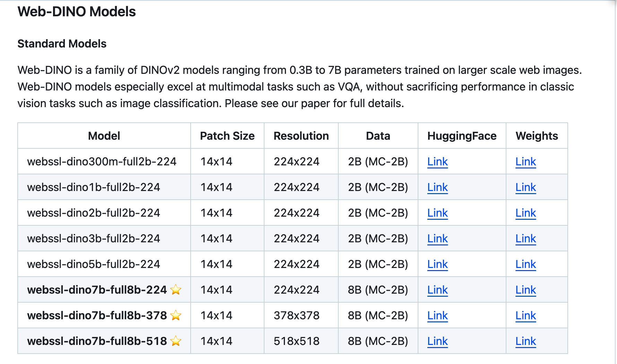
Task: Open HuggingFace link for webssl-dino300m-full2b-224
Action: [437, 162]
